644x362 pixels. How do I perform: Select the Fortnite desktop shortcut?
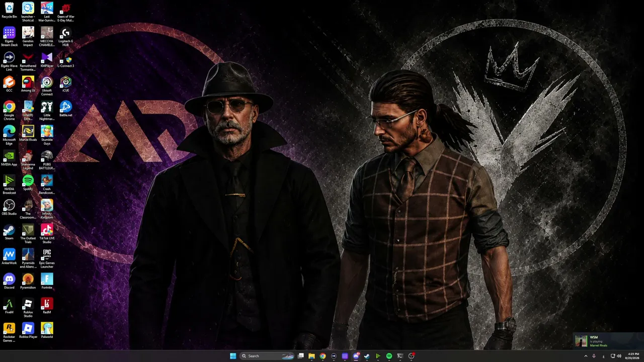[x=47, y=282]
